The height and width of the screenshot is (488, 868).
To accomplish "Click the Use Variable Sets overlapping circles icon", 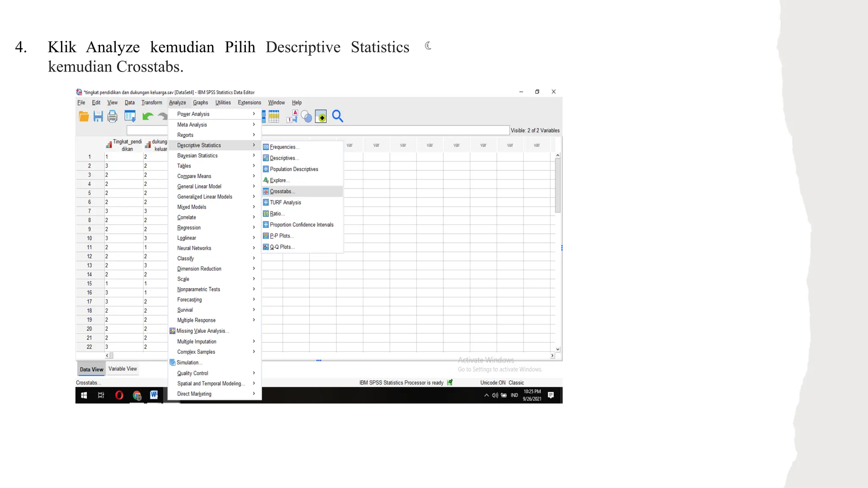I will (306, 117).
